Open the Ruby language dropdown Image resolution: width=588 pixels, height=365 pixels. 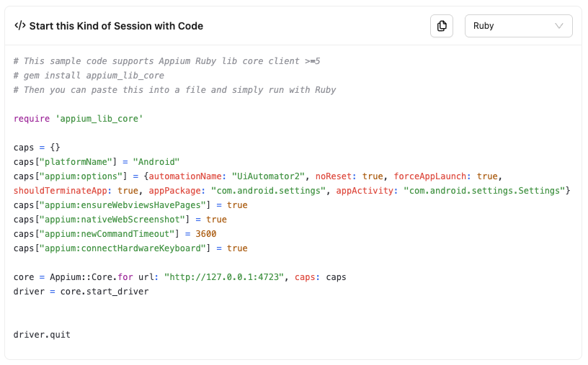(518, 26)
